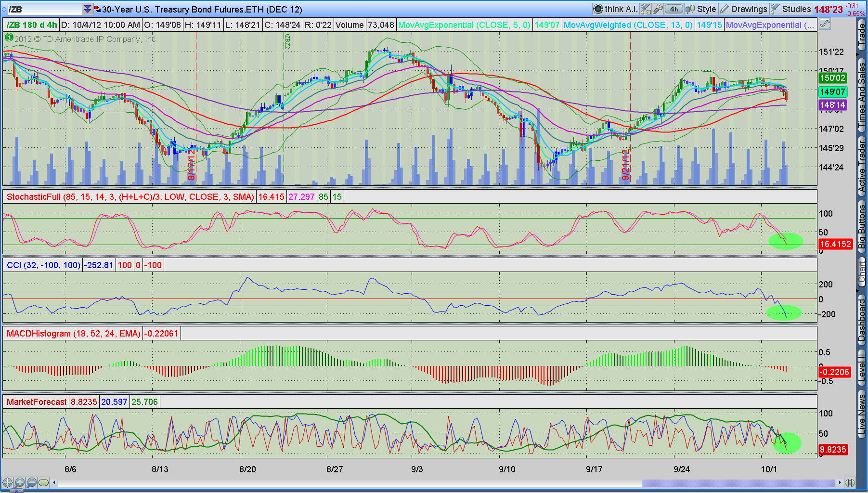Viewport: 868px width, 493px height.
Task: Activate the crosshair pan tool
Action: tap(7, 482)
